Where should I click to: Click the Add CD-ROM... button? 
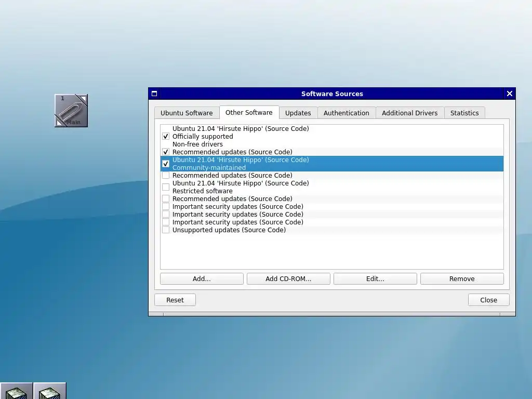coord(288,278)
